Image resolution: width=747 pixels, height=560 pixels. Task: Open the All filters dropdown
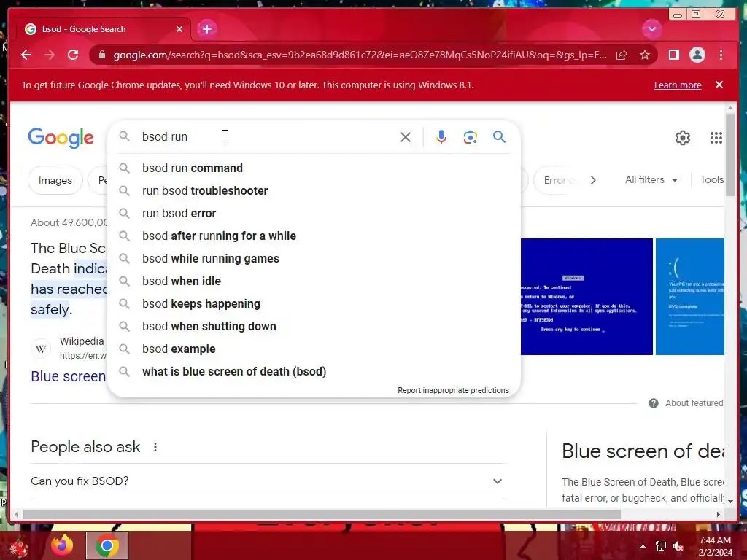[651, 179]
